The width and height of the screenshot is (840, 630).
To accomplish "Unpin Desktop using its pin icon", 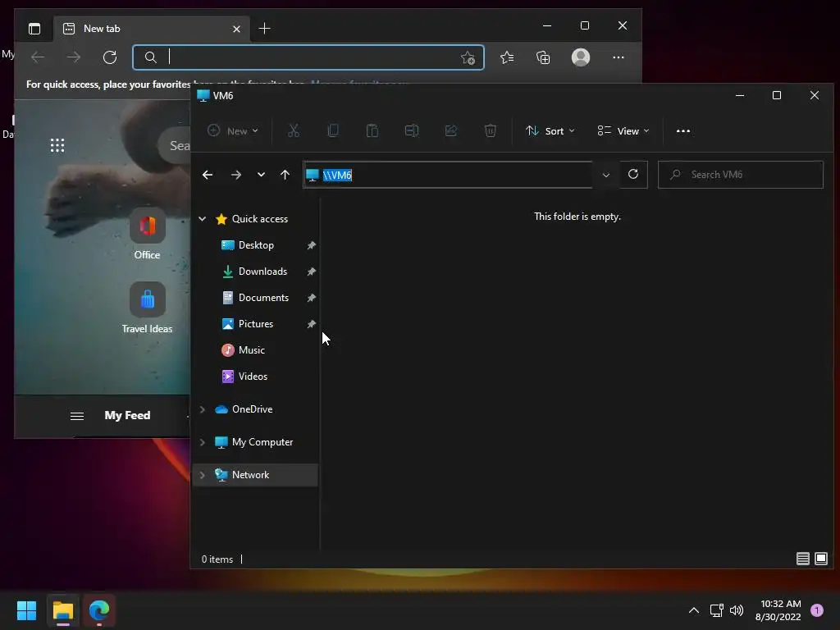I will click(311, 245).
